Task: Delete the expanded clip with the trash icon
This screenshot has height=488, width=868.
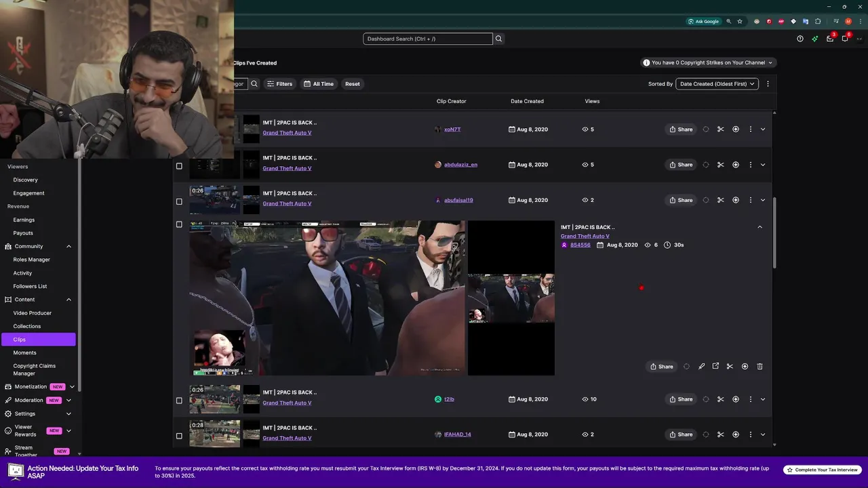Action: [759, 367]
